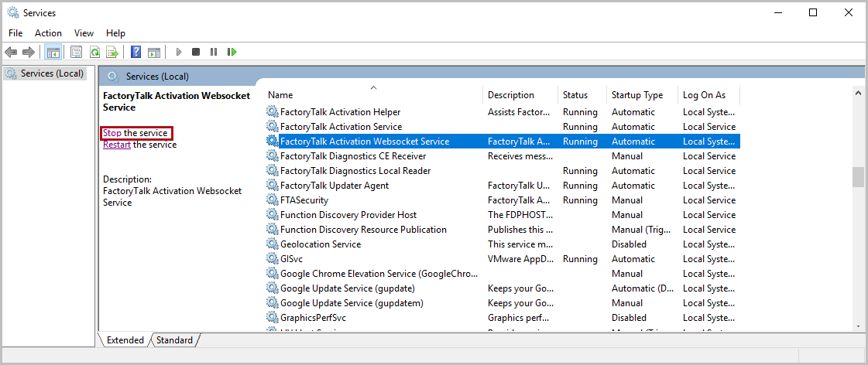This screenshot has width=868, height=365.
Task: Click gear icon of Google Update Service (gupdate)
Action: pyautogui.click(x=272, y=288)
